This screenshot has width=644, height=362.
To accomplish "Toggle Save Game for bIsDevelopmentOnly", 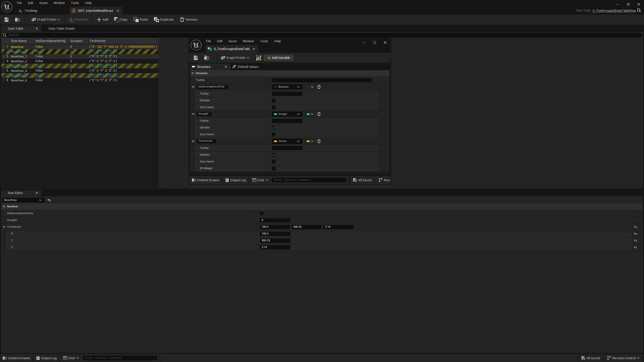I will click(x=274, y=107).
